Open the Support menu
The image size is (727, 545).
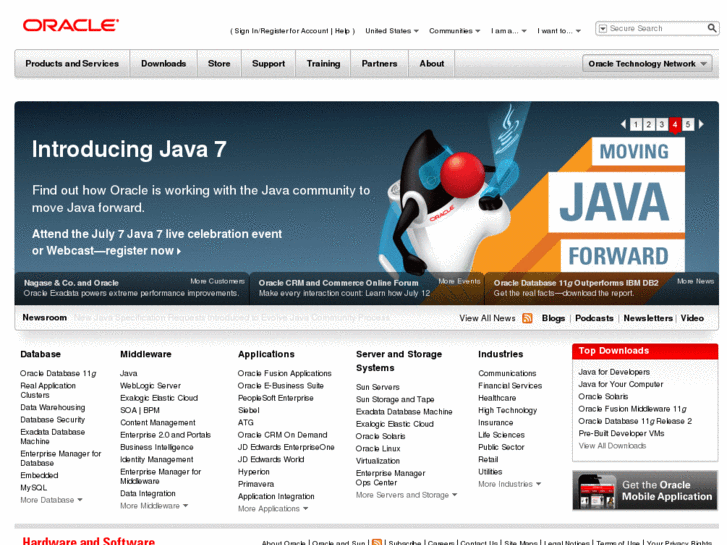[268, 64]
